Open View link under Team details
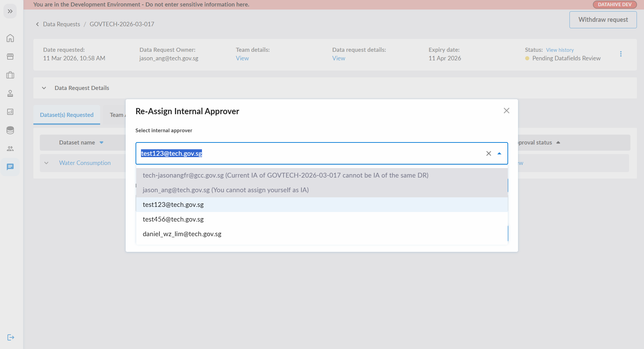 [x=242, y=58]
